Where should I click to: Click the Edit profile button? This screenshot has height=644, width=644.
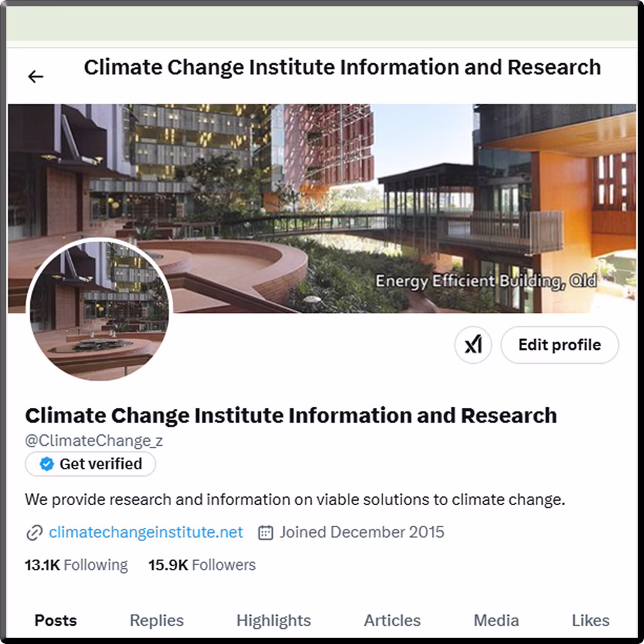(559, 345)
